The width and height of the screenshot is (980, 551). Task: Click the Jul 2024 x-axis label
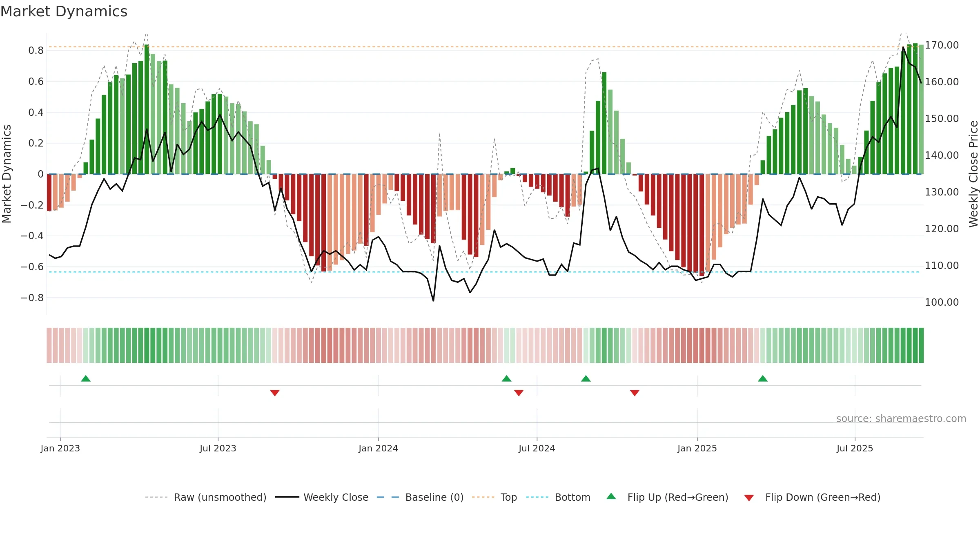pyautogui.click(x=537, y=448)
